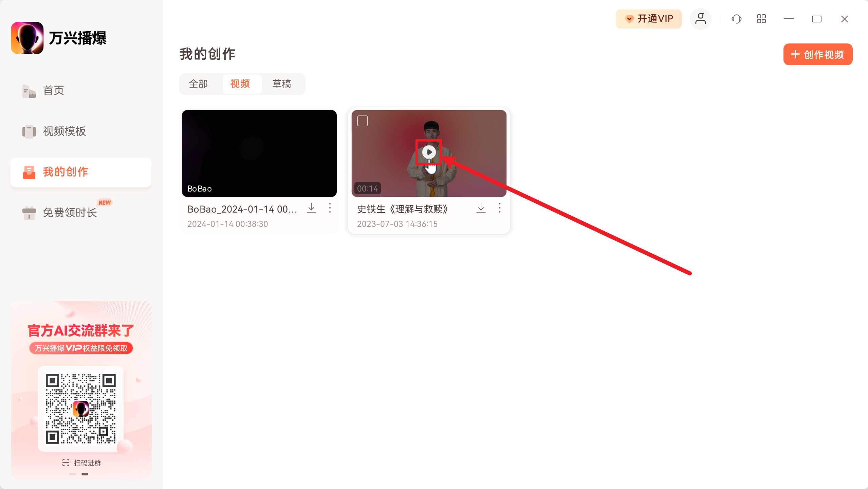
Task: Click the 我的创作 page heading
Action: click(x=207, y=54)
